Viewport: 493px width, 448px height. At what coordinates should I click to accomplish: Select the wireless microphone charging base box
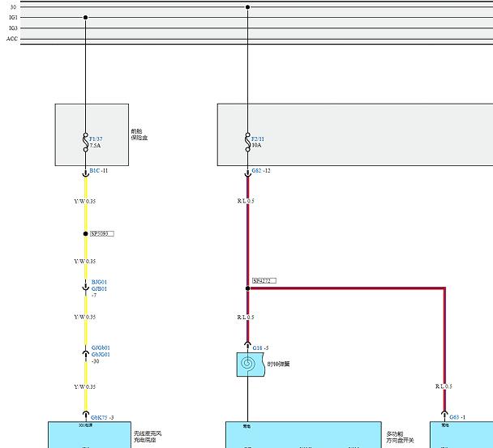click(x=90, y=435)
